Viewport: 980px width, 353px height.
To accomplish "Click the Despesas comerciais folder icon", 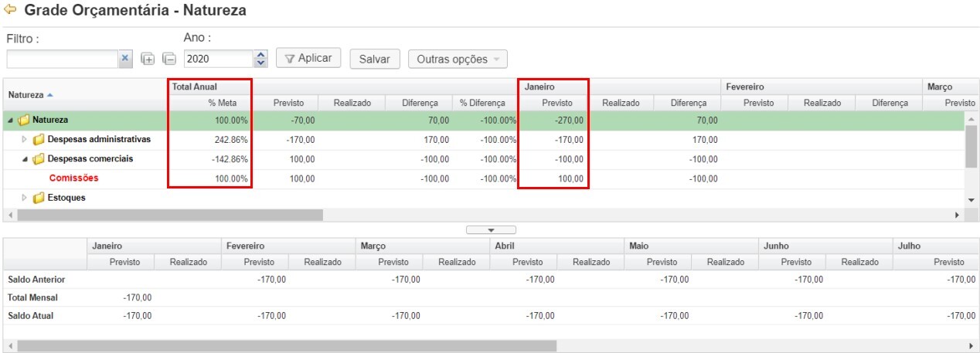I will coord(38,159).
